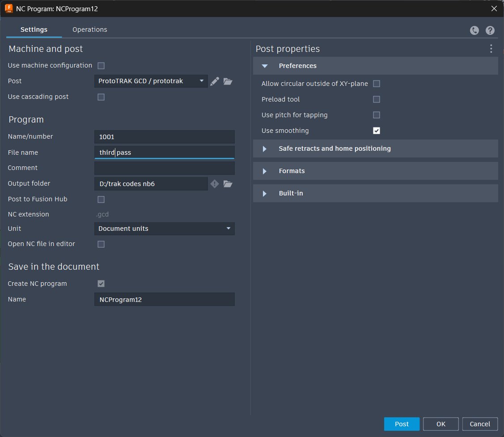The image size is (504, 437).
Task: Enable Preload tool checkbox
Action: (377, 99)
